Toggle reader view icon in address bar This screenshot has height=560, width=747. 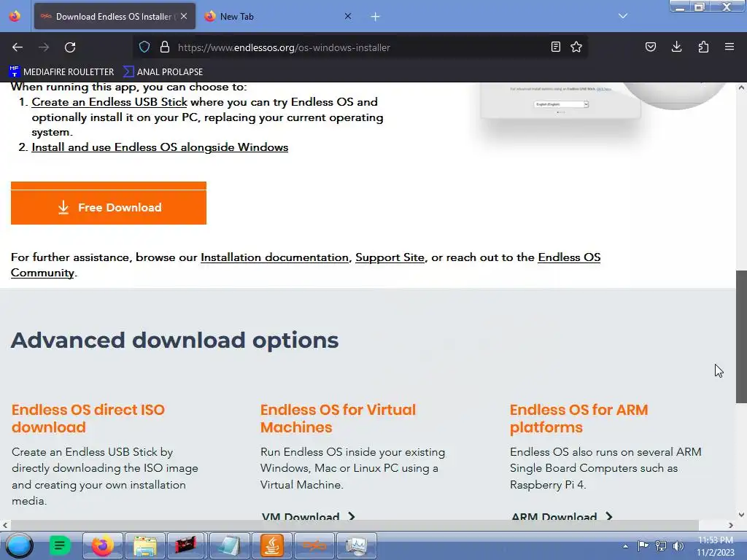coord(555,47)
